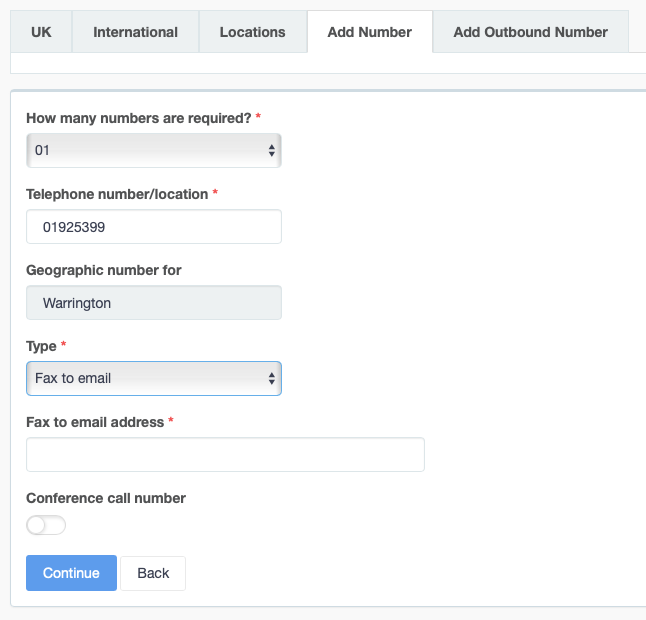Expand the numbers required dropdown
Image resolution: width=646 pixels, height=620 pixels.
(x=153, y=151)
